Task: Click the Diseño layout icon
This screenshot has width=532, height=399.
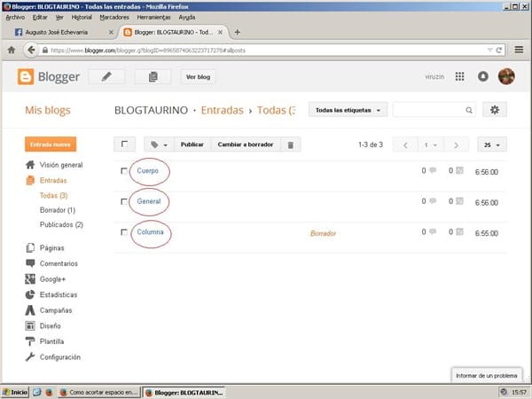Action: [x=30, y=325]
